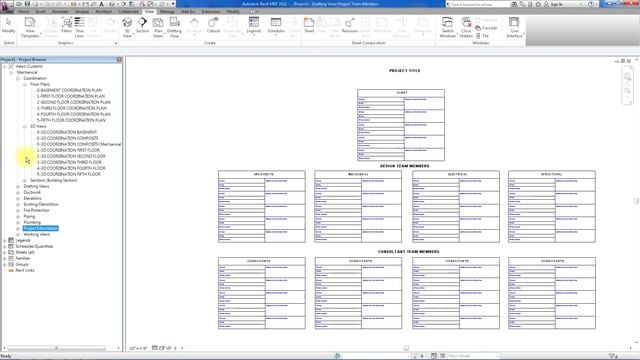Close hidden windows using Close Hidden
Image resolution: width=640 pixels, height=360 pixels.
466,27
